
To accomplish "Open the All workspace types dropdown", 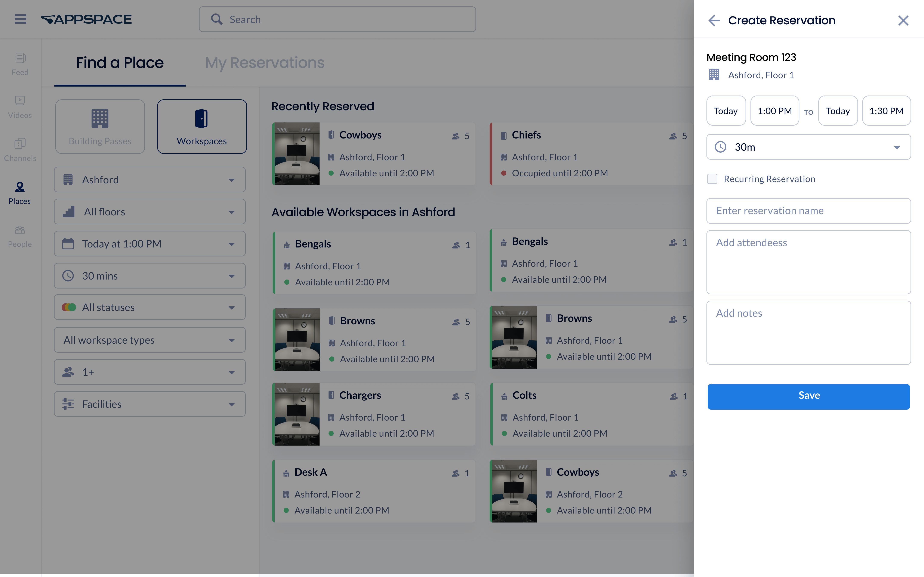I will [150, 340].
